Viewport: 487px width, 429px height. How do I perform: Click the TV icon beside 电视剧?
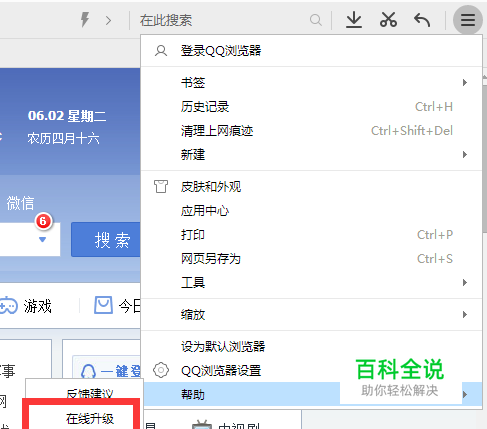tap(202, 425)
